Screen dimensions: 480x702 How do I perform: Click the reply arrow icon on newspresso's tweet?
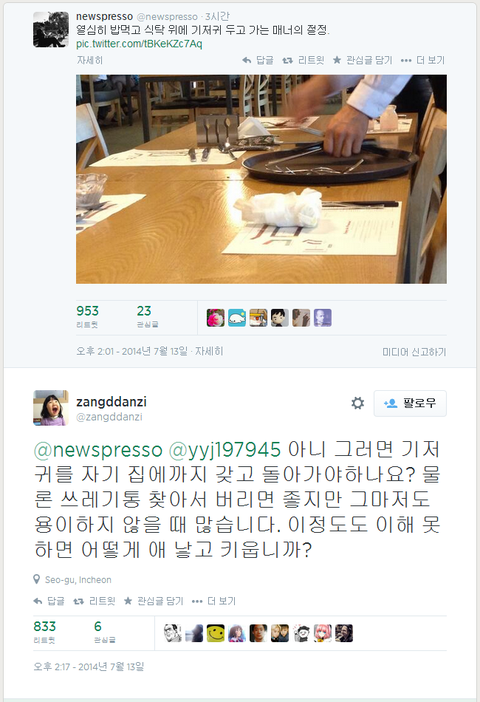[x=246, y=60]
